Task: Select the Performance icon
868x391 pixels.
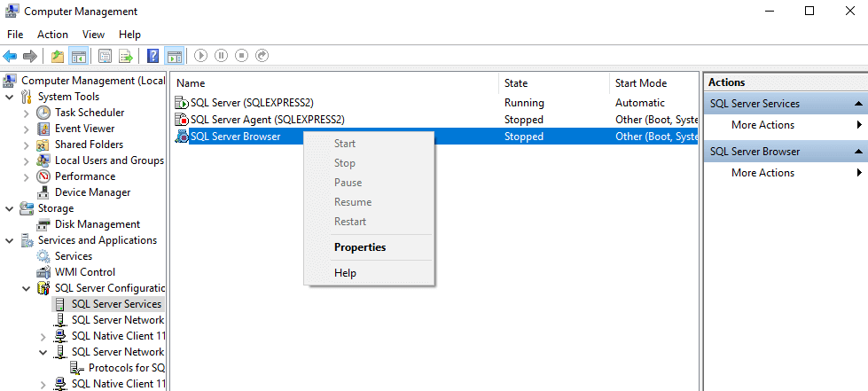Action: click(x=43, y=176)
